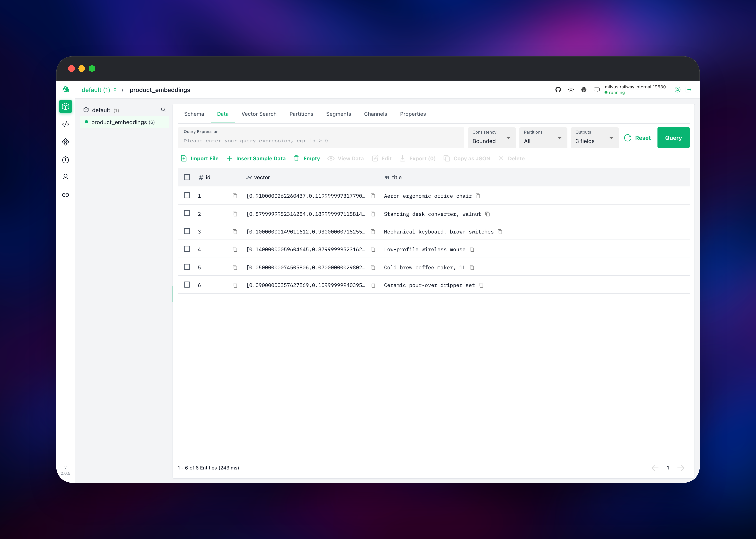This screenshot has height=539, width=756.
Task: Select product_embeddings collection in tree
Action: pos(124,122)
